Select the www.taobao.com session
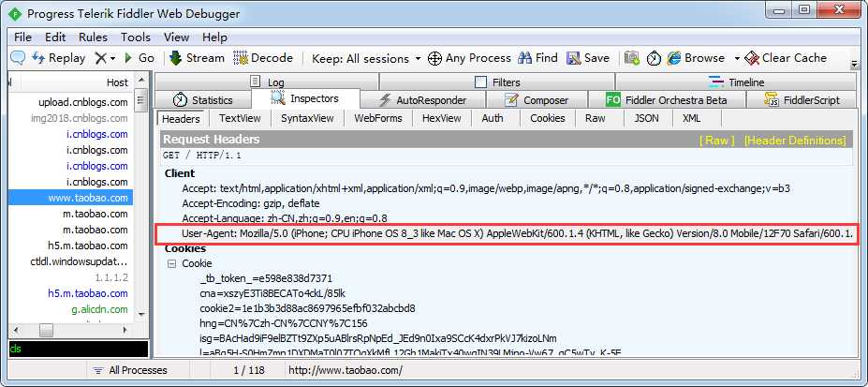868x387 pixels. (x=70, y=198)
